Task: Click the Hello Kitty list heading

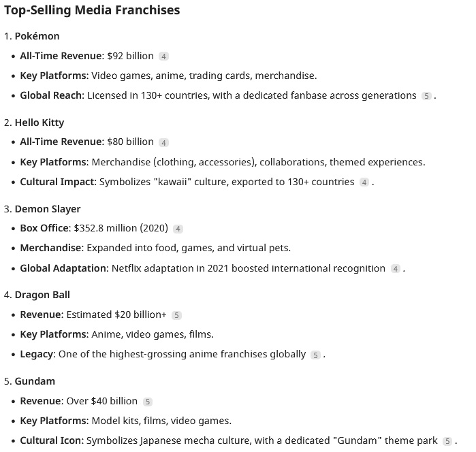Action: point(39,123)
